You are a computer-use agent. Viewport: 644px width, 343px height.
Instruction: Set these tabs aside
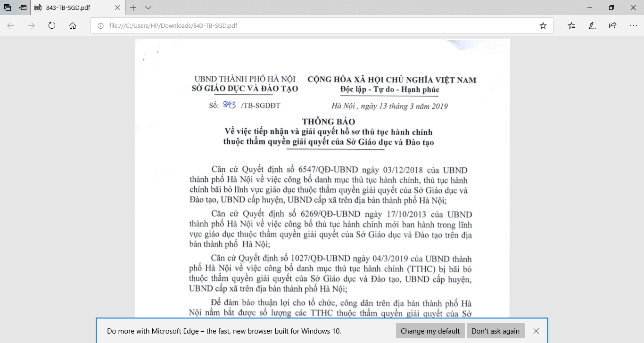23,8
